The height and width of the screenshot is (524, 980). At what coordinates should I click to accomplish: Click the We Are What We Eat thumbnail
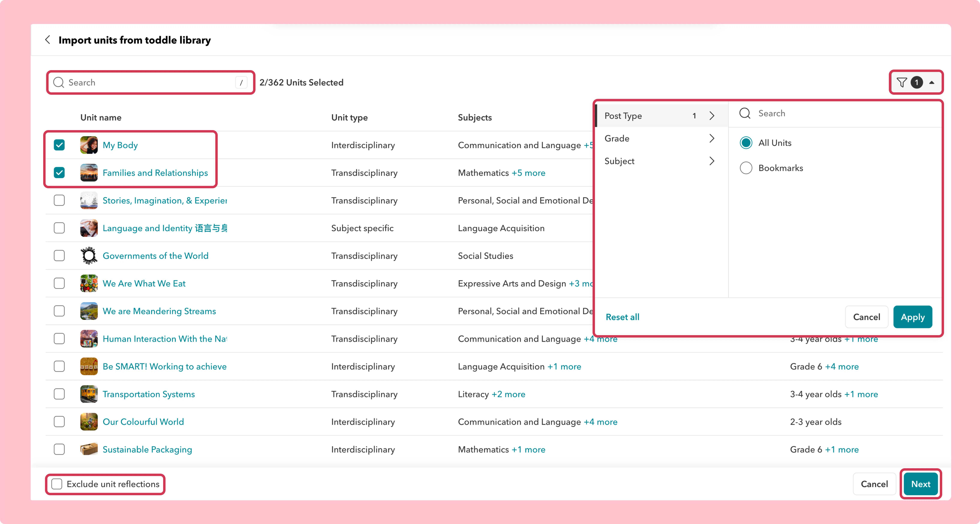[89, 283]
